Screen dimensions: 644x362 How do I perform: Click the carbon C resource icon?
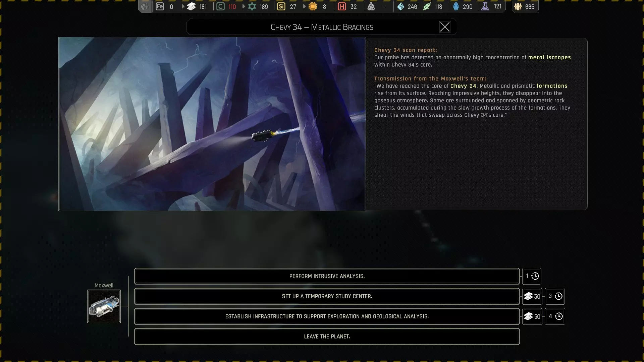tap(220, 6)
